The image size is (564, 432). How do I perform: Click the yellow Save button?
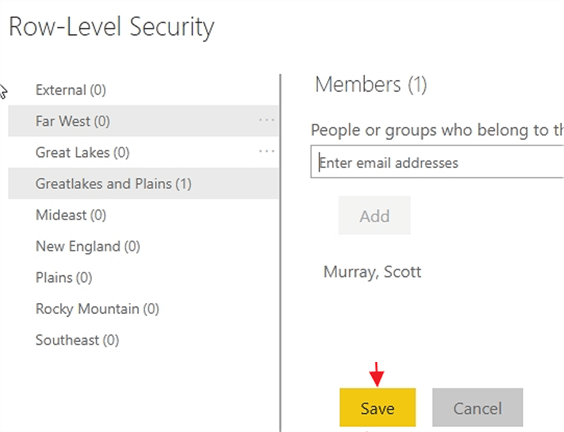click(x=378, y=408)
